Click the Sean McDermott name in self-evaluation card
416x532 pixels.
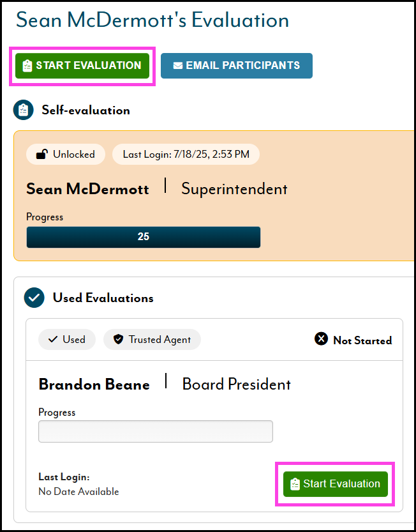coord(87,189)
